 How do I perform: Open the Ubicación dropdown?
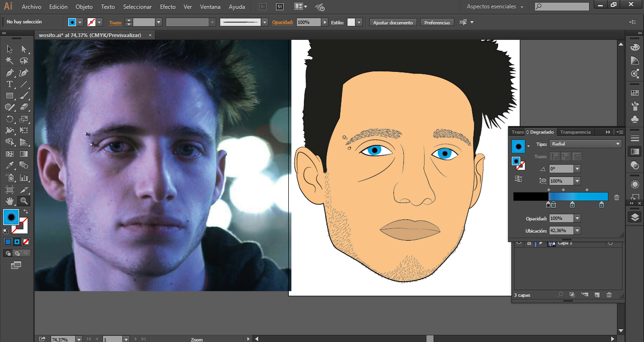coord(577,230)
